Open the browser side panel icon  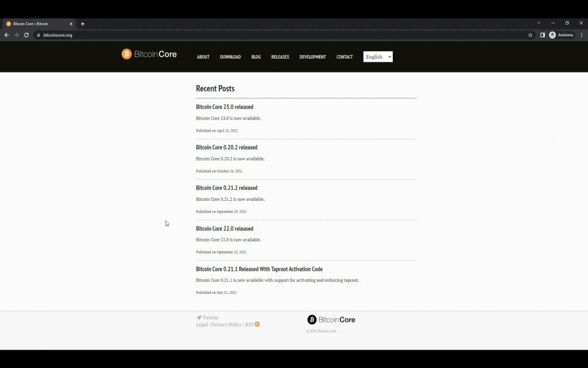(542, 35)
